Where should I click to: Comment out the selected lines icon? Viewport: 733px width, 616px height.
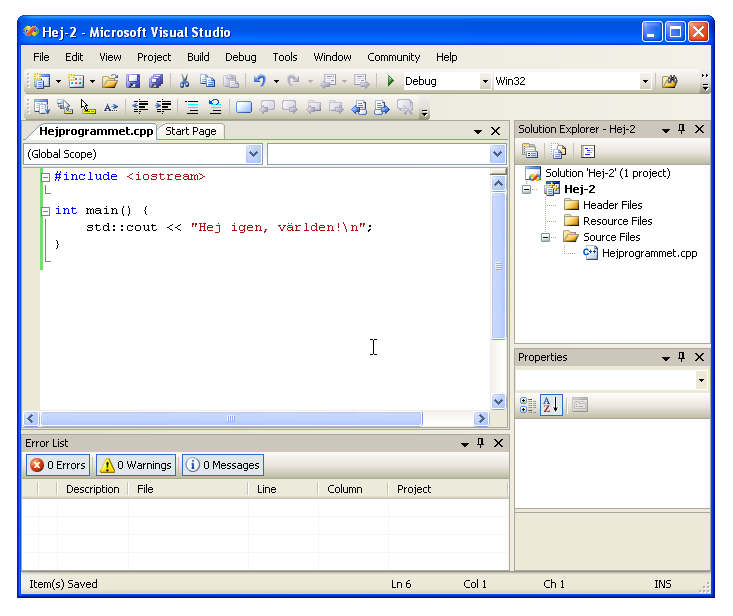pyautogui.click(x=192, y=107)
